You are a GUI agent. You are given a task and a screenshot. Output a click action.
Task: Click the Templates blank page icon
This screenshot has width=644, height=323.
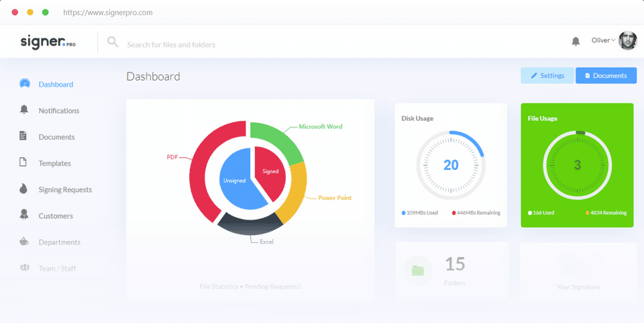point(23,162)
